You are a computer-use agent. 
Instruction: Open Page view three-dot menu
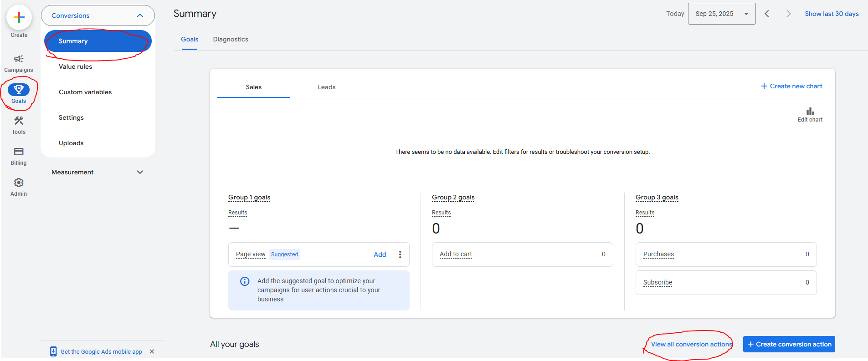point(400,254)
